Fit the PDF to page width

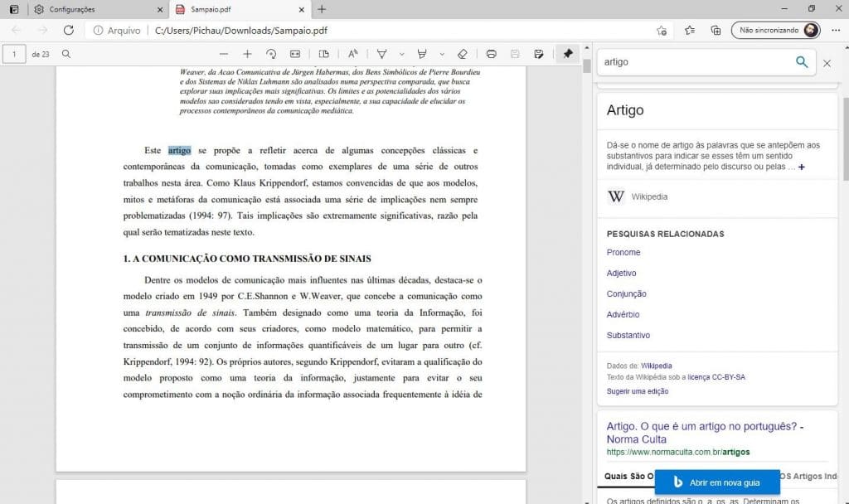pos(295,54)
